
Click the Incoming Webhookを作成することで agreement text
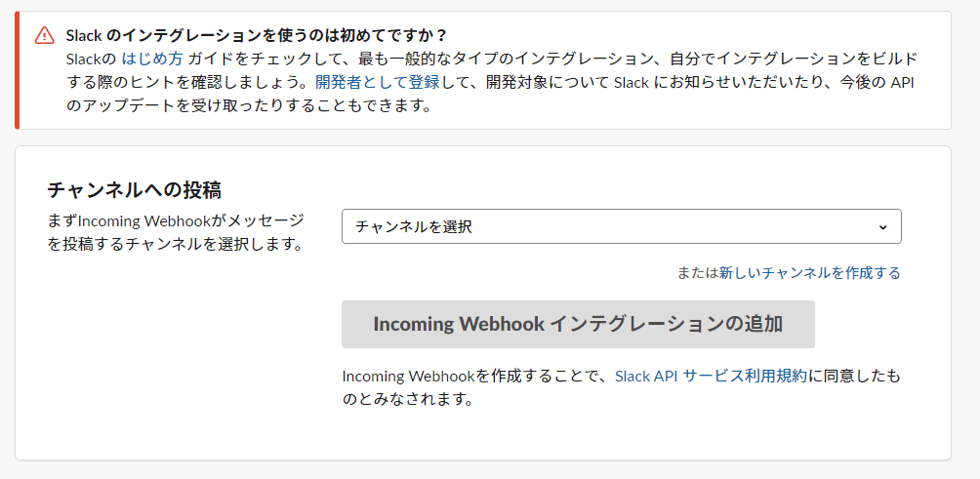[474, 376]
